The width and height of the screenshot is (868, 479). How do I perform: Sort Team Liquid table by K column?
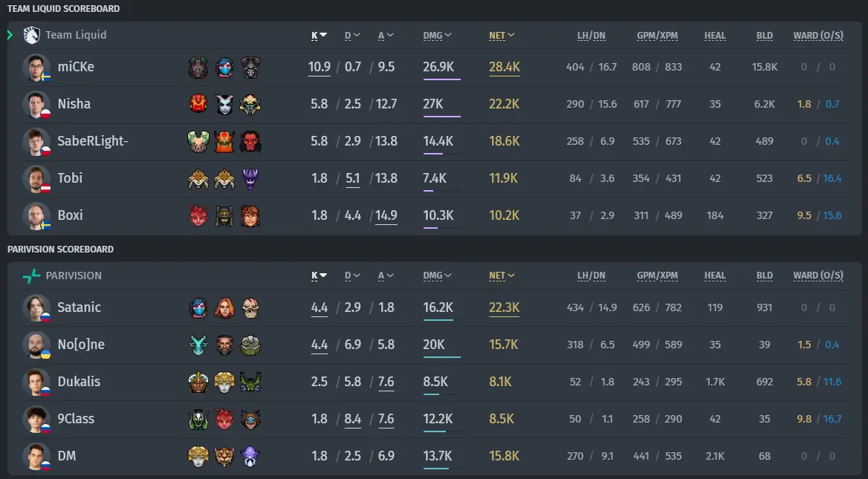(x=319, y=36)
